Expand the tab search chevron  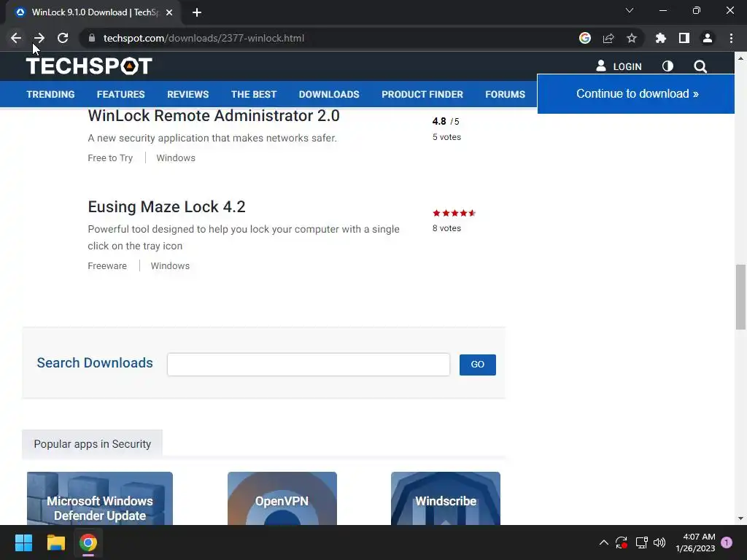[x=630, y=10]
